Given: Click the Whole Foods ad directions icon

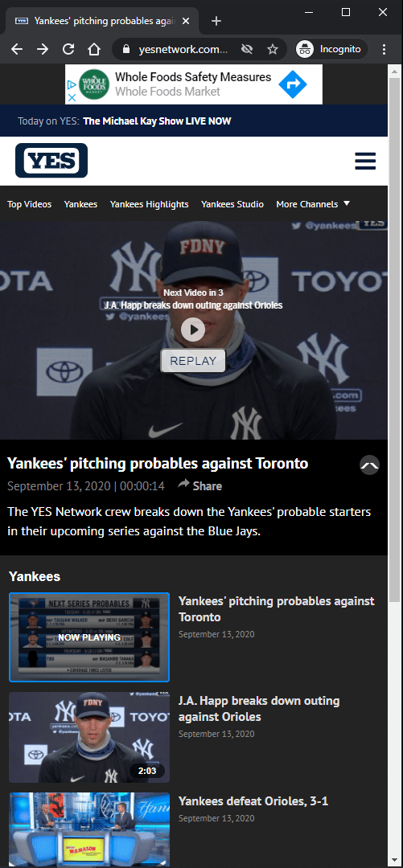Looking at the screenshot, I should 292,84.
